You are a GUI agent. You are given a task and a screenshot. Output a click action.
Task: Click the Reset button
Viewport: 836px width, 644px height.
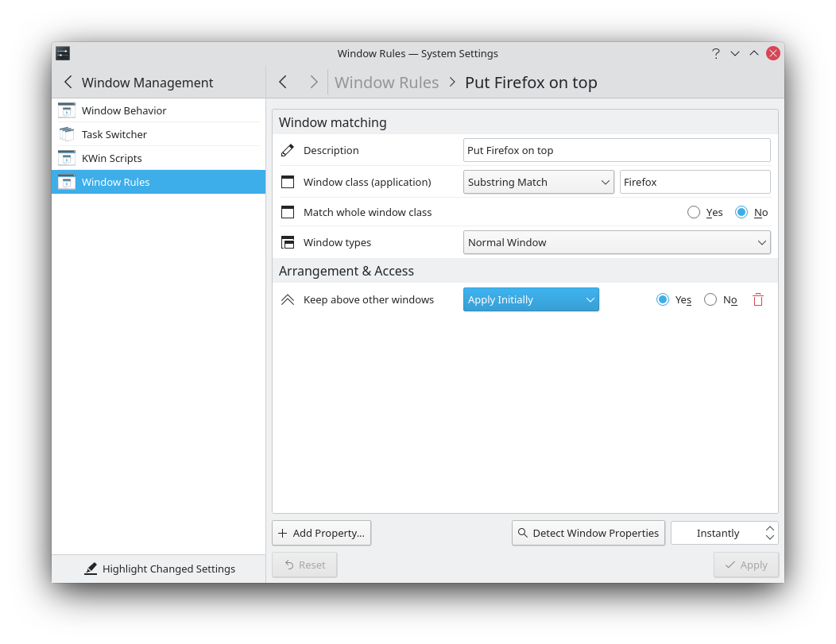tap(304, 565)
